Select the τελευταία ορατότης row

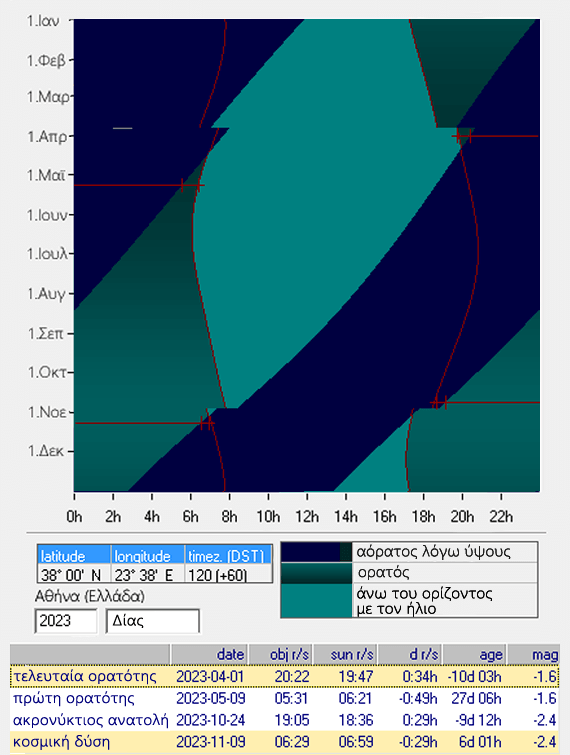coord(285,677)
